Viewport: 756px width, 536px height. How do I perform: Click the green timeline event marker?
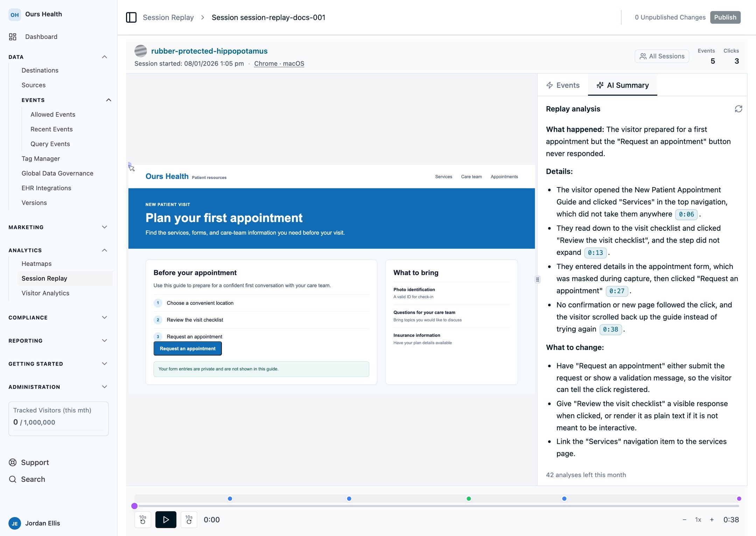pyautogui.click(x=469, y=499)
